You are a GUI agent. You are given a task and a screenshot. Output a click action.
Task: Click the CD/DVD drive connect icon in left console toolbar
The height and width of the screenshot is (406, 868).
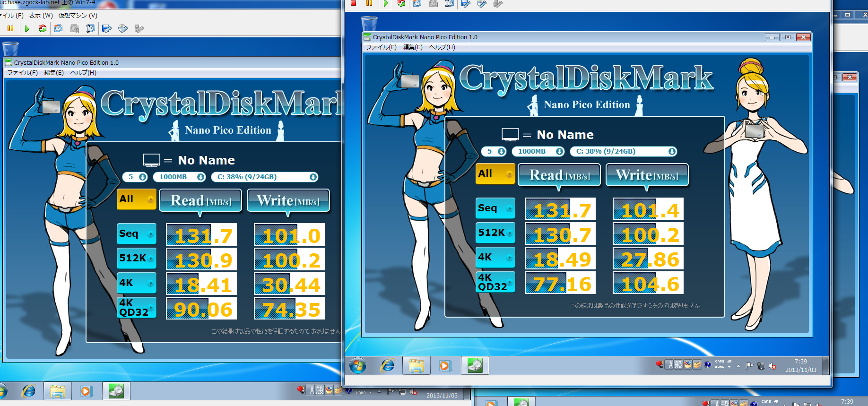coord(123,29)
